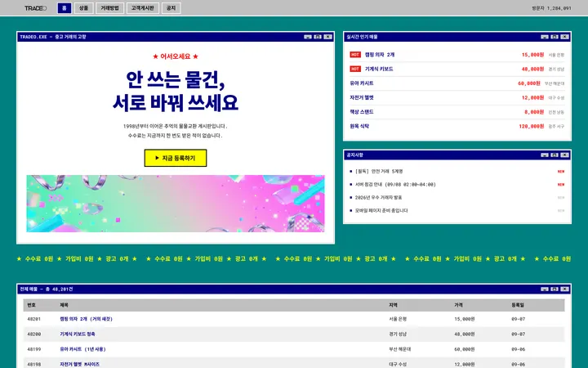The width and height of the screenshot is (588, 368).
Task: Maximize the 공지사항 window
Action: click(x=555, y=155)
